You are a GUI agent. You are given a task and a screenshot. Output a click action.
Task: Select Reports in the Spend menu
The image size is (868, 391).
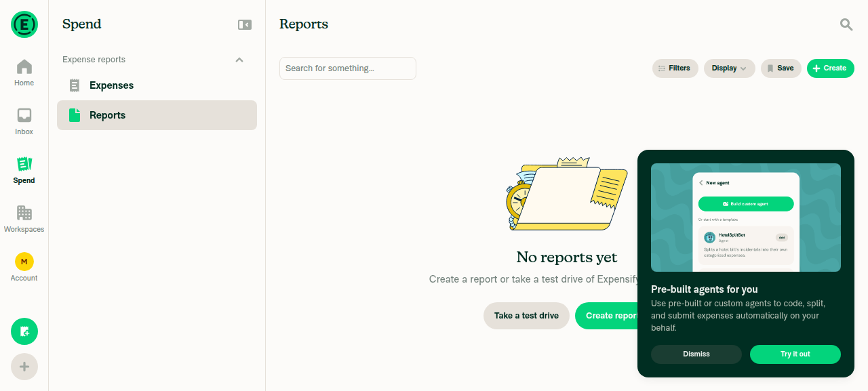157,115
